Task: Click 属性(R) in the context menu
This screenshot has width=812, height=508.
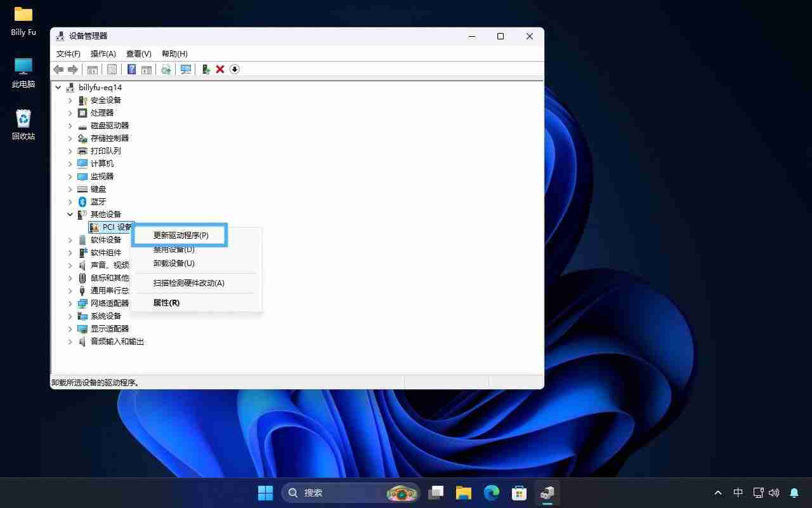Action: click(166, 303)
